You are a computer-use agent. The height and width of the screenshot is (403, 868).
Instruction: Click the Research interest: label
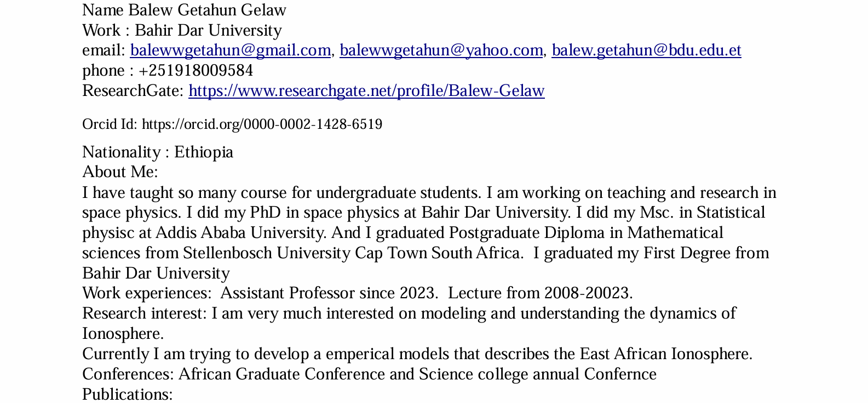[145, 314]
